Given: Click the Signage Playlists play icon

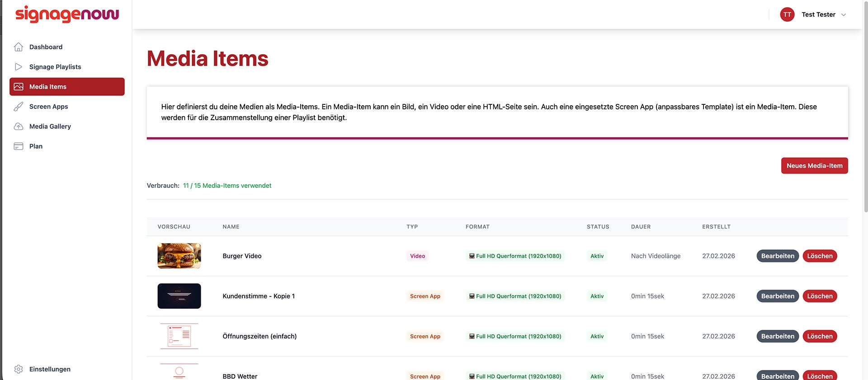Looking at the screenshot, I should [x=19, y=67].
